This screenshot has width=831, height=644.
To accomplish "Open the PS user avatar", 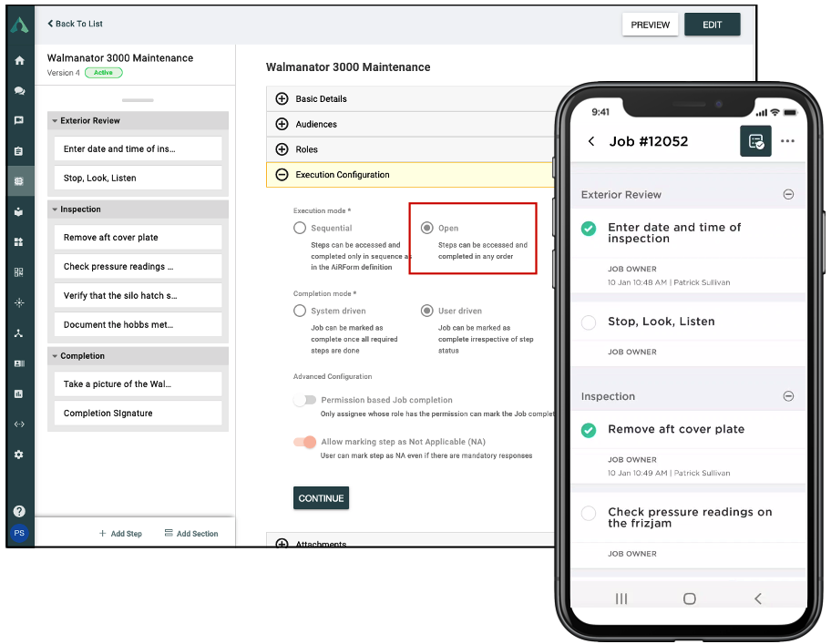I will [x=19, y=533].
